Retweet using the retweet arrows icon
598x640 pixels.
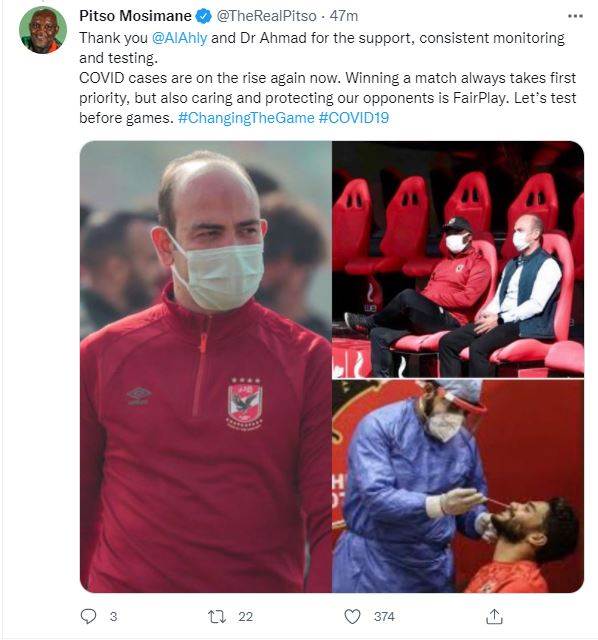coord(217,616)
